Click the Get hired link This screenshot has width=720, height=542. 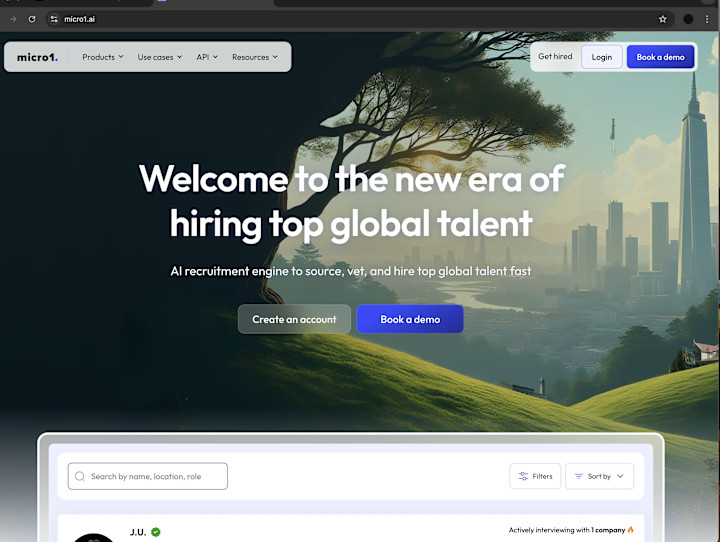pyautogui.click(x=555, y=56)
